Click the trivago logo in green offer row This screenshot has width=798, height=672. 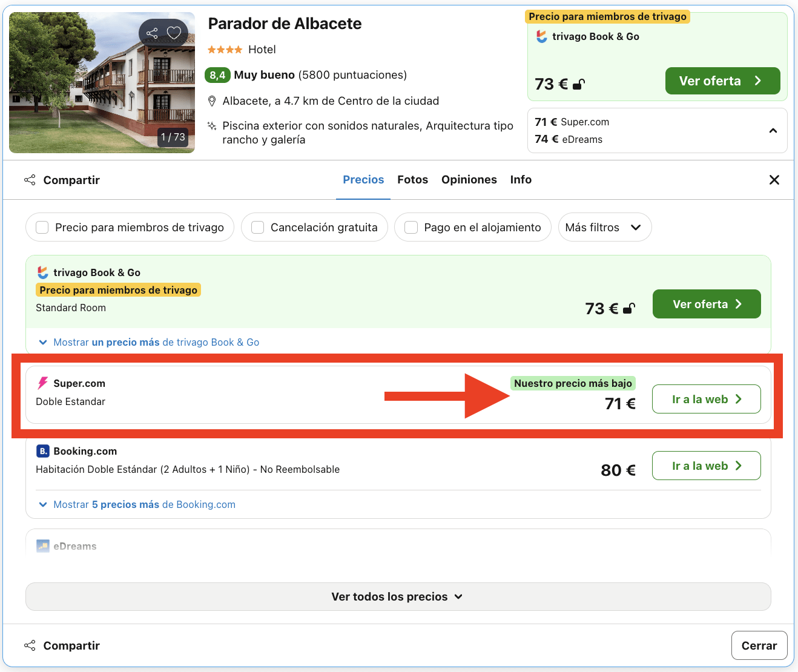[42, 272]
